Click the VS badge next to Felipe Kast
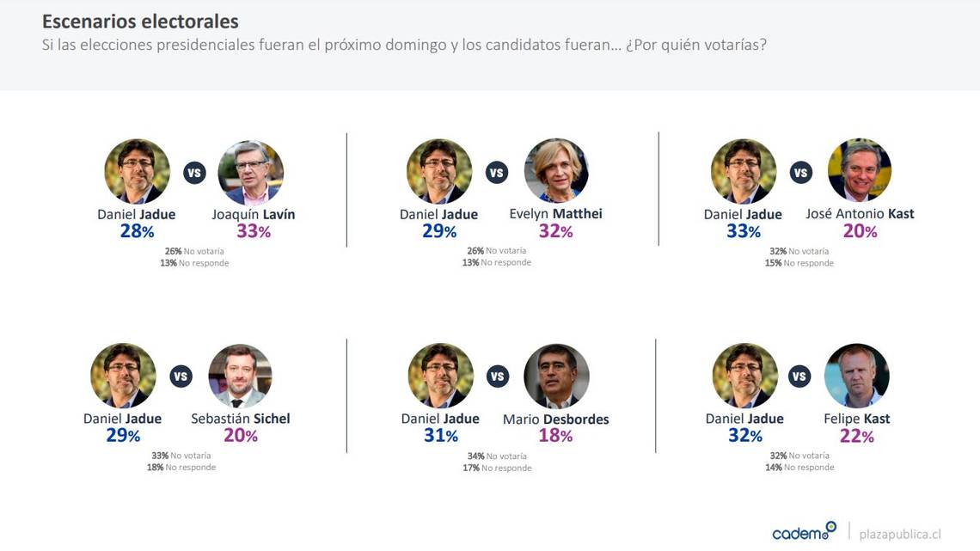 point(799,377)
